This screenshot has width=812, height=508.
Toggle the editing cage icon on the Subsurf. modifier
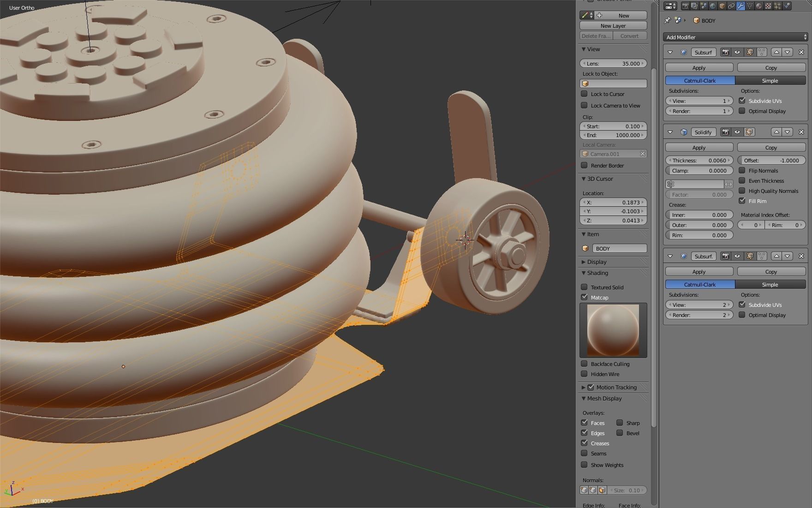[762, 256]
